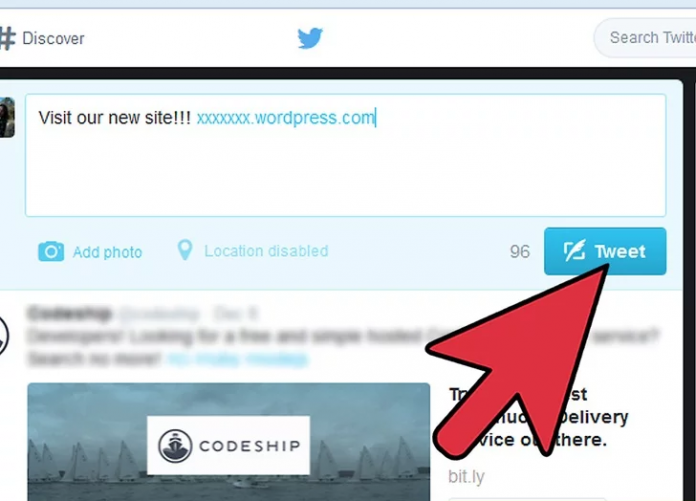Open the Add photo link

(107, 252)
